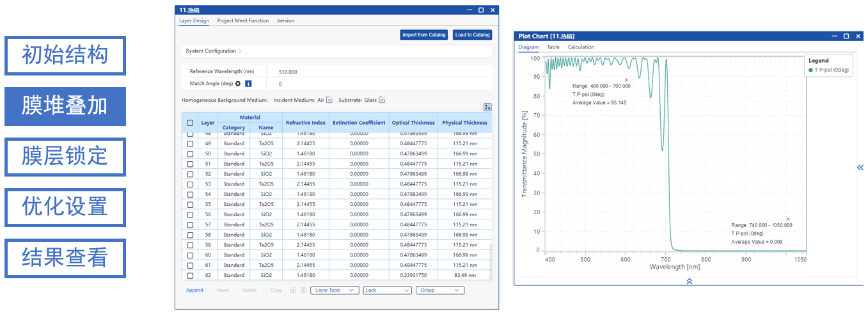Click the move layer down arrow
The height and width of the screenshot is (316, 868).
tap(303, 290)
